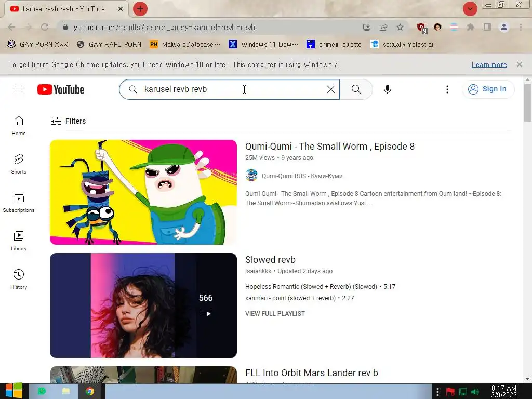532x399 pixels.
Task: Open the Qumi-Qumi Small Worm video thumbnail
Action: click(143, 192)
